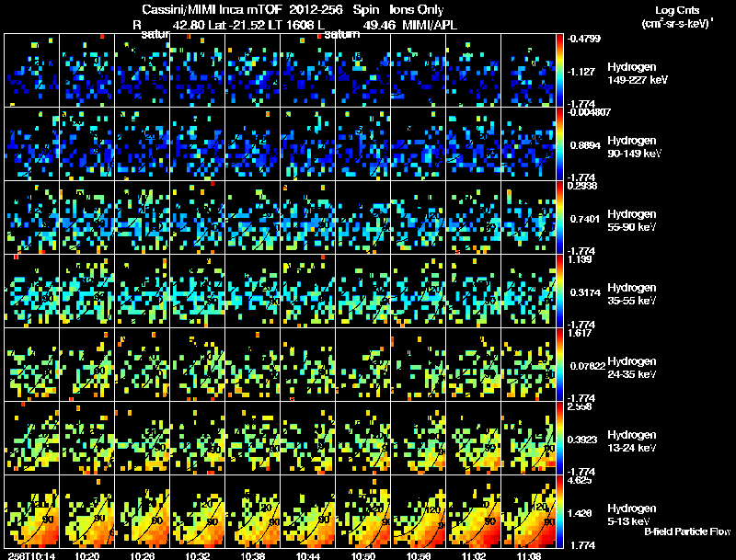
Task: Click the '1.139' colorbar value
Action: tap(580, 259)
